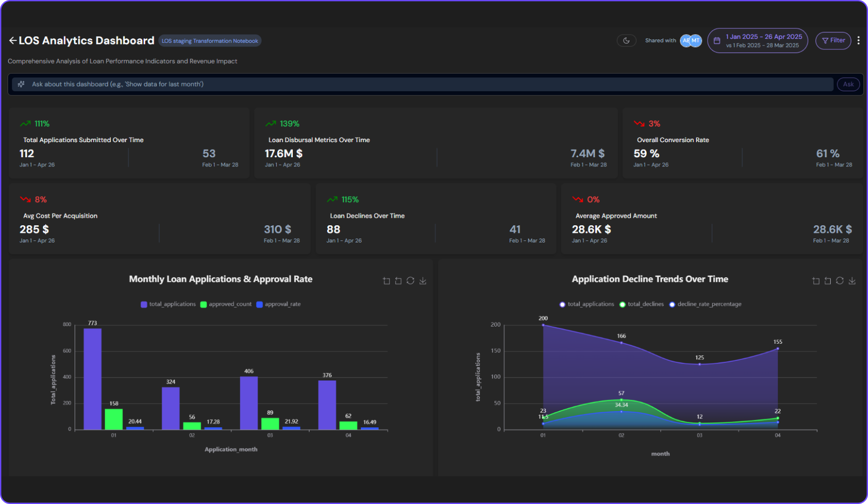Click the area zoom icon on Monthly Loan chart

coord(387,281)
